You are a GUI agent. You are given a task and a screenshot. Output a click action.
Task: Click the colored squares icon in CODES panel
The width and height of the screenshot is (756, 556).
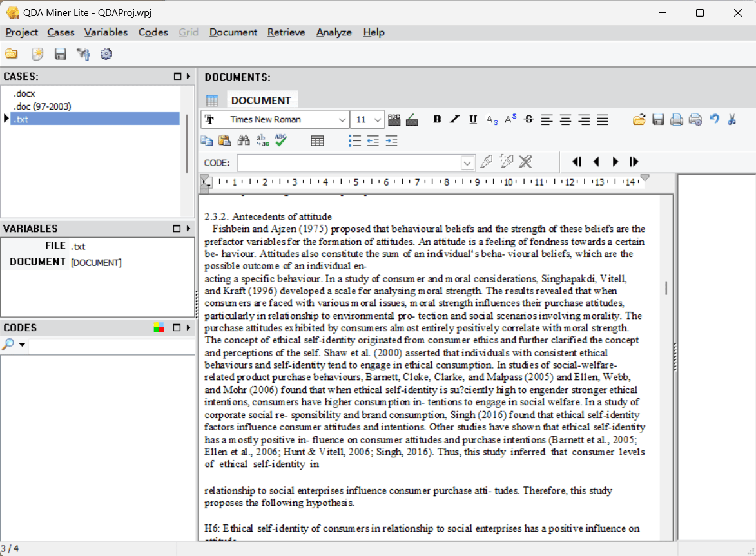click(x=159, y=328)
